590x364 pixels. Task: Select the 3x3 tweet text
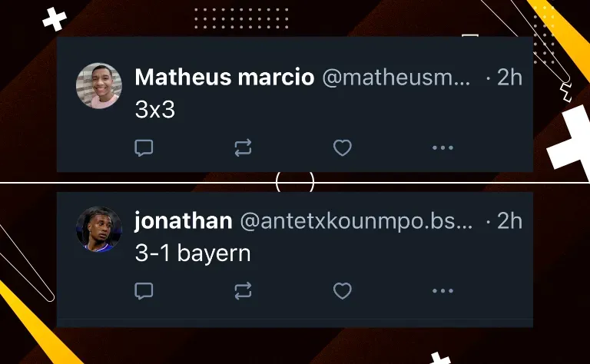point(155,110)
